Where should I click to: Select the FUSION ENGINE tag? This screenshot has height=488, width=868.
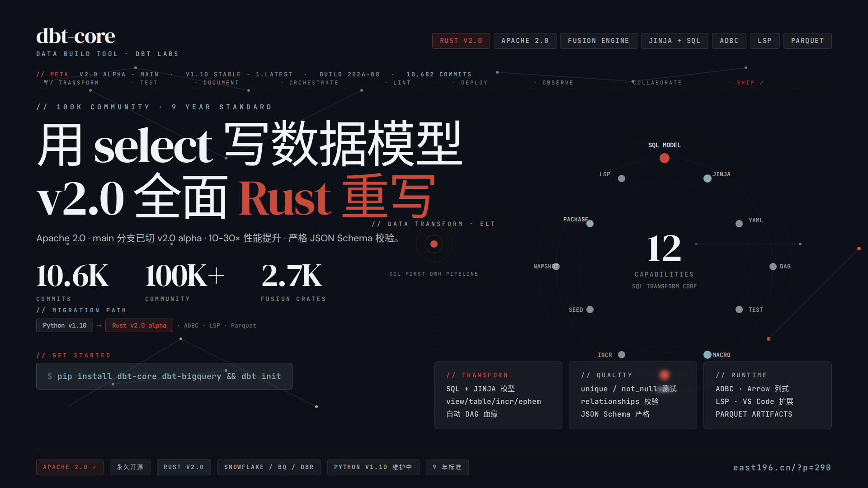pyautogui.click(x=599, y=41)
